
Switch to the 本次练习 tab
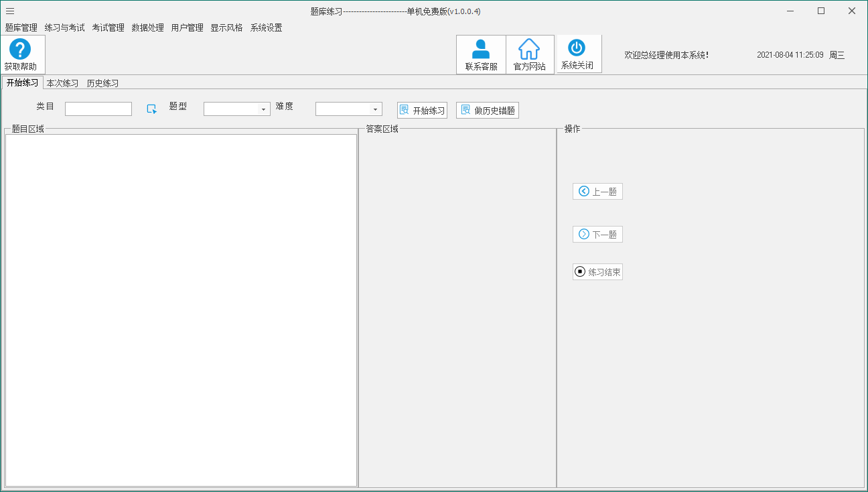63,83
